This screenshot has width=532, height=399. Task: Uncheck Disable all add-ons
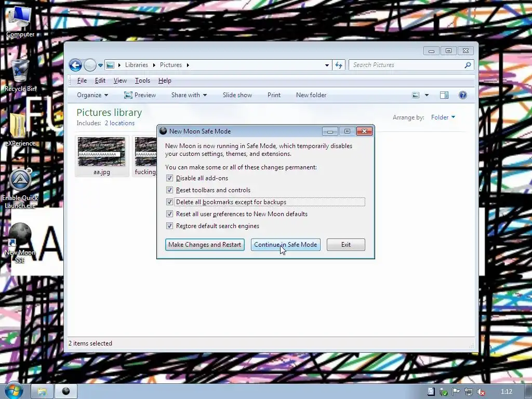pos(169,178)
